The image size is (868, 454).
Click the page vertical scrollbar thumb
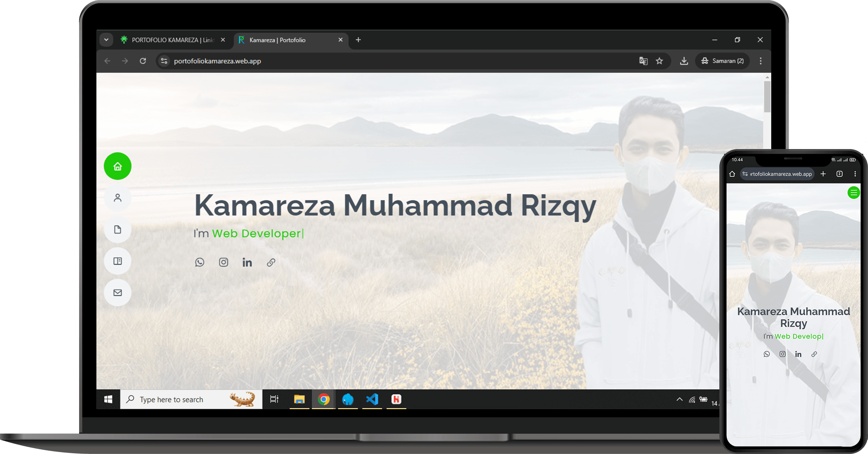point(767,96)
